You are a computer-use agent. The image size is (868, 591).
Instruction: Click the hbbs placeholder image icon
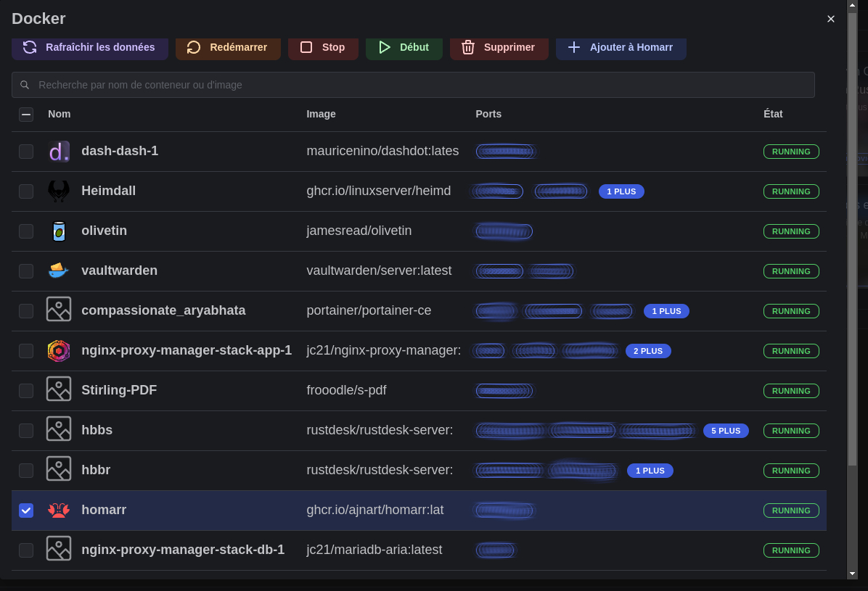[x=59, y=431]
